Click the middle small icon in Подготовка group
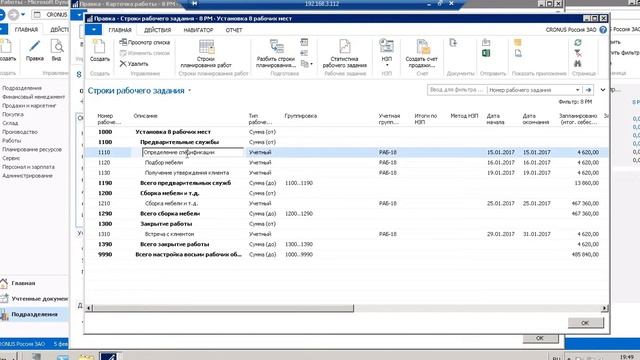The image size is (640, 360). click(304, 53)
